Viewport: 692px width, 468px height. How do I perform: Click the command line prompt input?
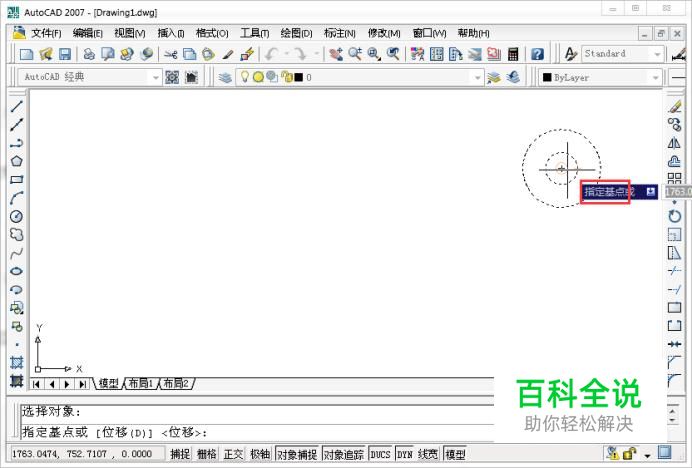257,432
